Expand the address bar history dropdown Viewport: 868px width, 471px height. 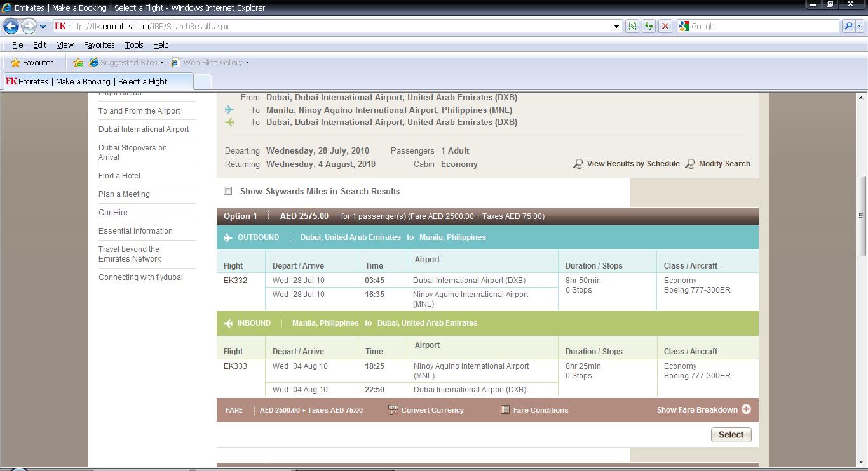click(x=616, y=27)
